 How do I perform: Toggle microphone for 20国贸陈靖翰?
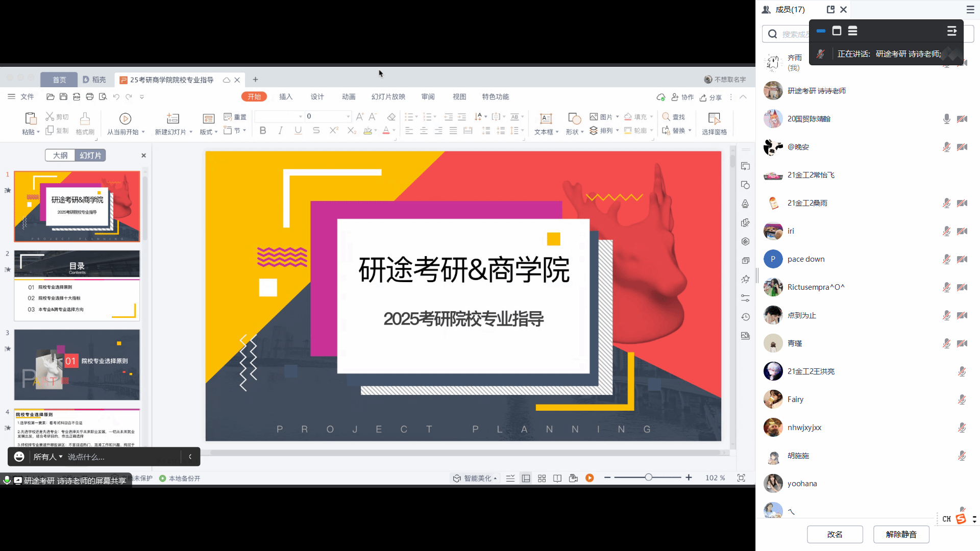point(946,119)
